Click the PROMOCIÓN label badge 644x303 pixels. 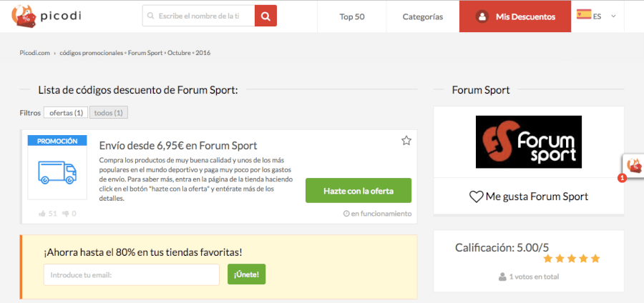point(57,141)
